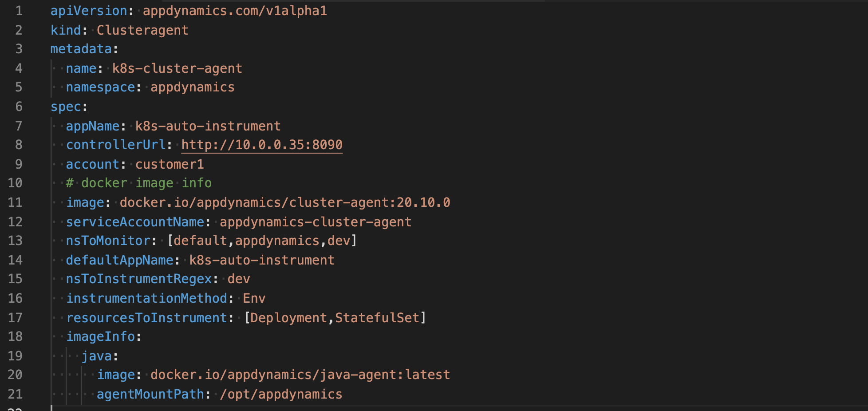
Task: Click the cluster-agent:20.10.0 image value
Action: pos(285,202)
